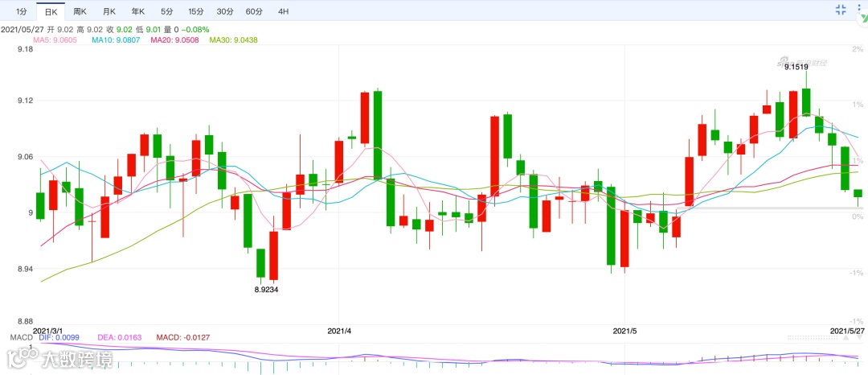Viewport: 868px width, 375px height.
Task: Click the MA30: 9.0438 indicator label
Action: pyautogui.click(x=233, y=40)
